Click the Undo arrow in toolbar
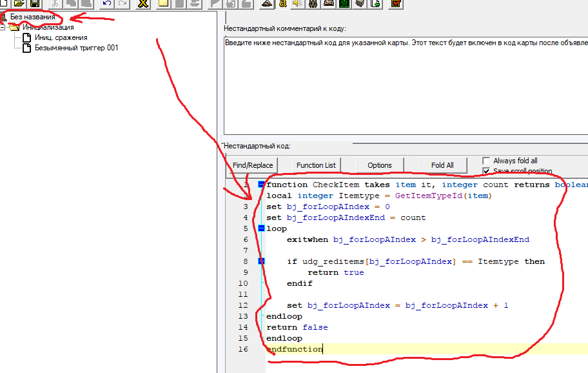This screenshot has width=588, height=373. [106, 3]
